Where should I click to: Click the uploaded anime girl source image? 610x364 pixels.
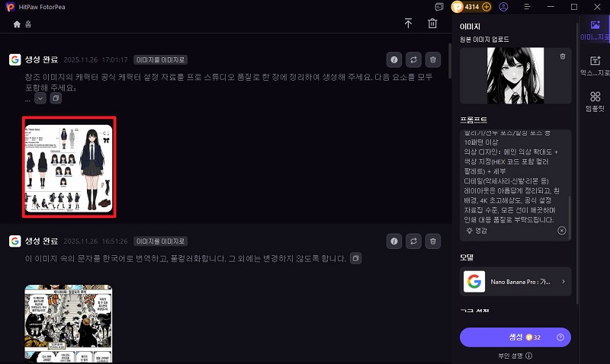coord(515,75)
